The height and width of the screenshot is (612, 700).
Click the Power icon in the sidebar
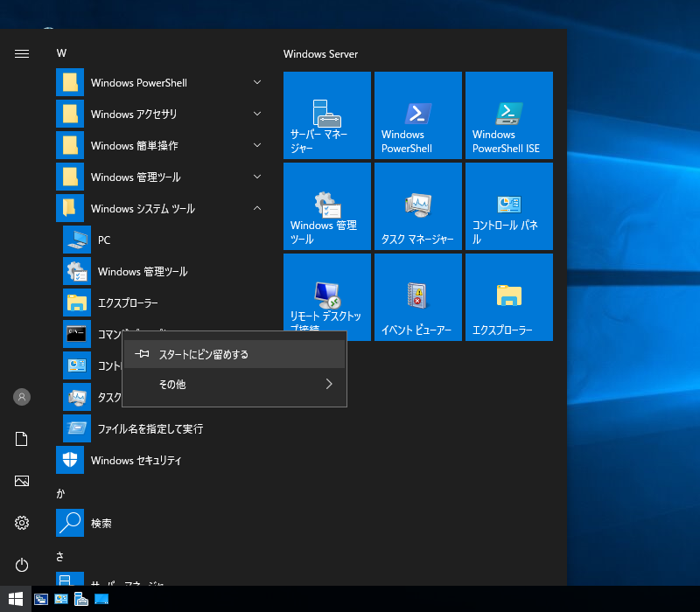point(22,565)
